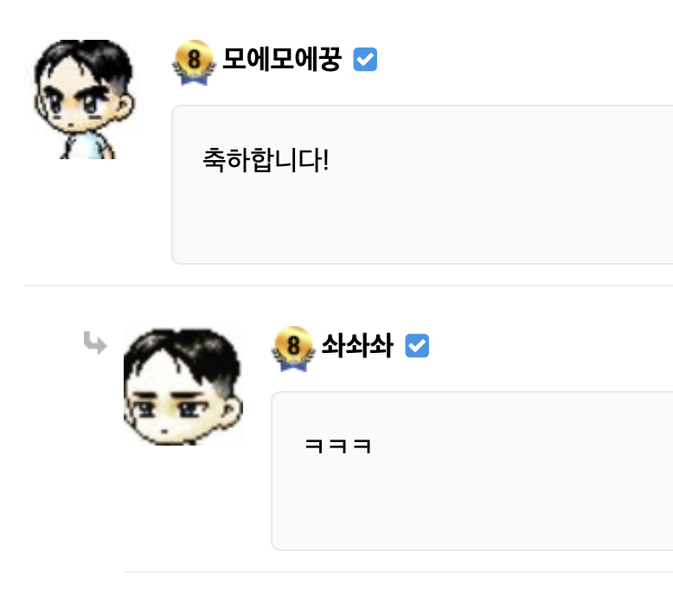The image size is (673, 616).
Task: Open the profile of username 모에모에꿍
Action: pyautogui.click(x=282, y=60)
